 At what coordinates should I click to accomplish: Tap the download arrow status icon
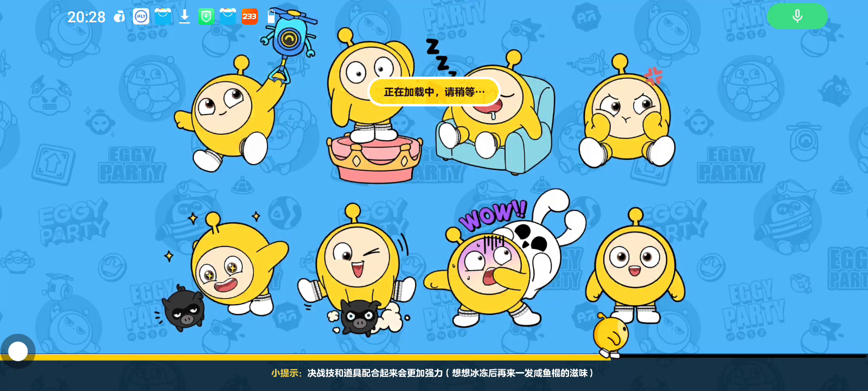[x=184, y=17]
